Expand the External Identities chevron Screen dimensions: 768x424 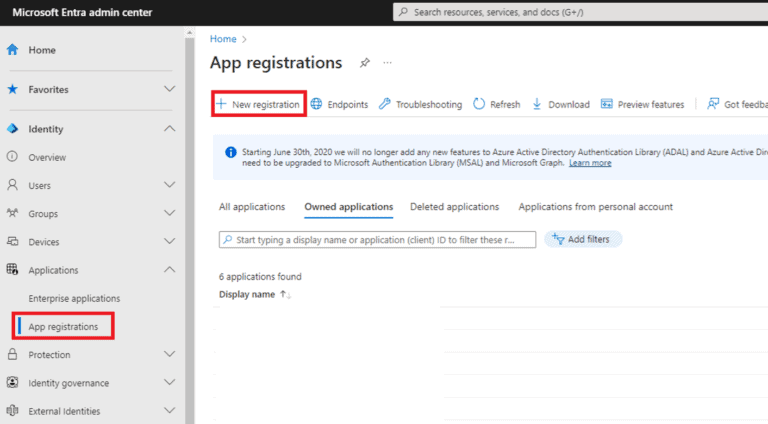[169, 410]
